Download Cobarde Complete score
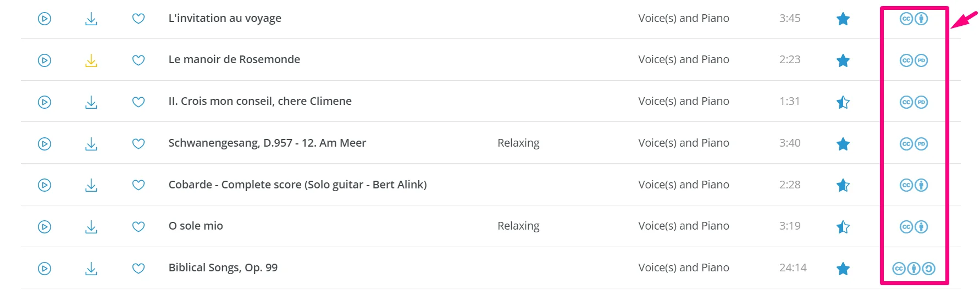 coord(91,185)
